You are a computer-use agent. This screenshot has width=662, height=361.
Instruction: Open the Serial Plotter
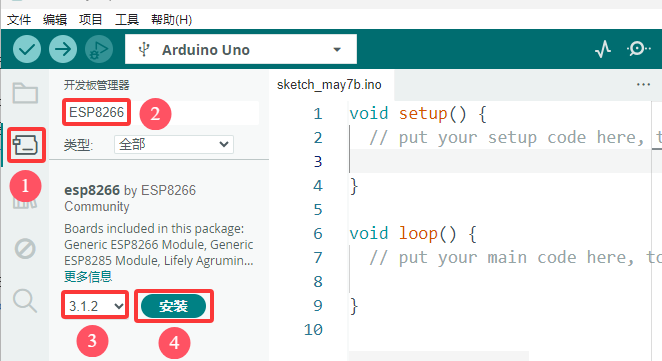point(603,49)
